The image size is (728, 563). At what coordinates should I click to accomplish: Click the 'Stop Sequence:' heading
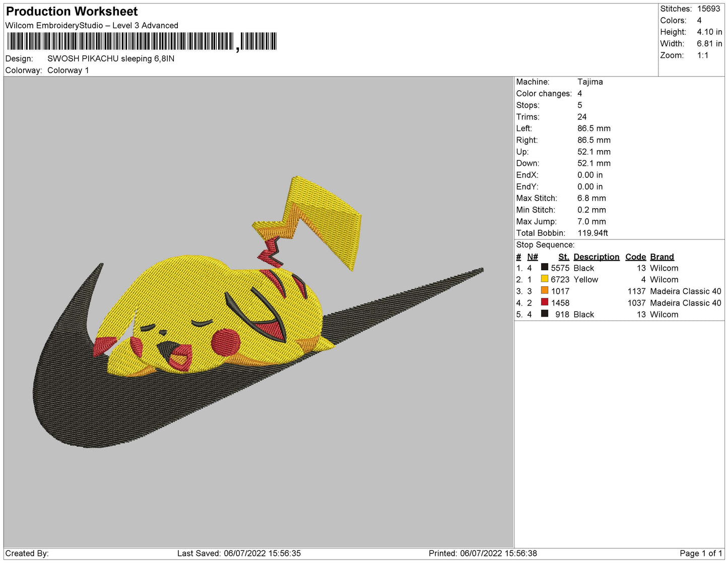click(545, 244)
